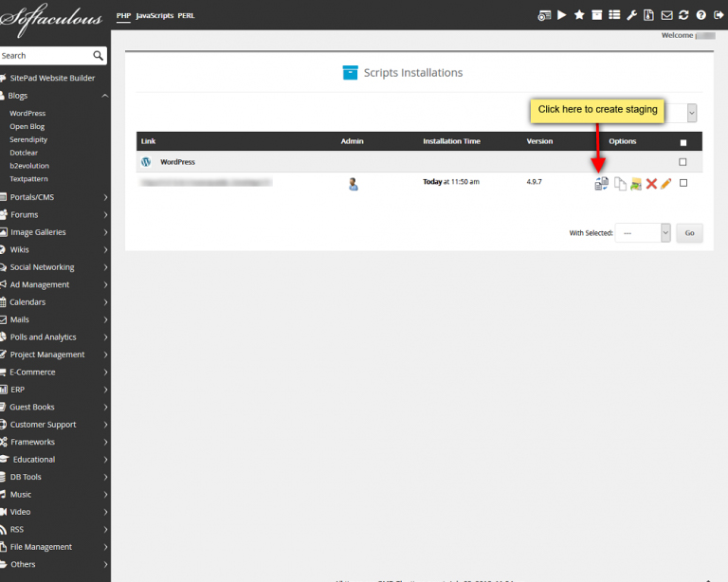The width and height of the screenshot is (728, 582).
Task: Open Serendipity in sidebar
Action: click(x=28, y=139)
